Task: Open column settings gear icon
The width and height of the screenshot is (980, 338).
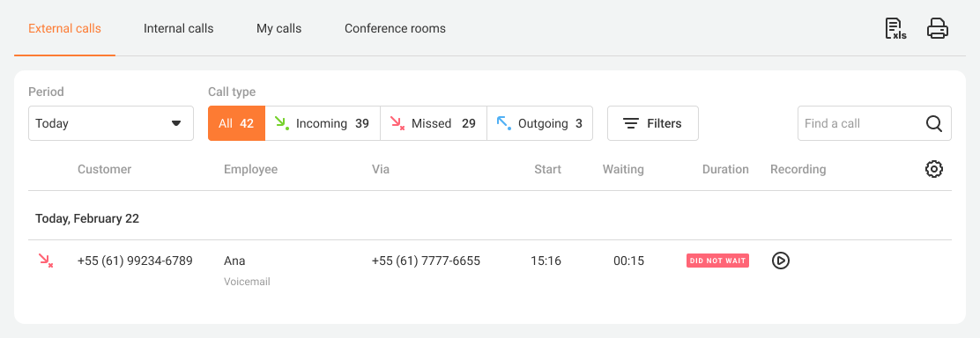Action: coord(934,169)
